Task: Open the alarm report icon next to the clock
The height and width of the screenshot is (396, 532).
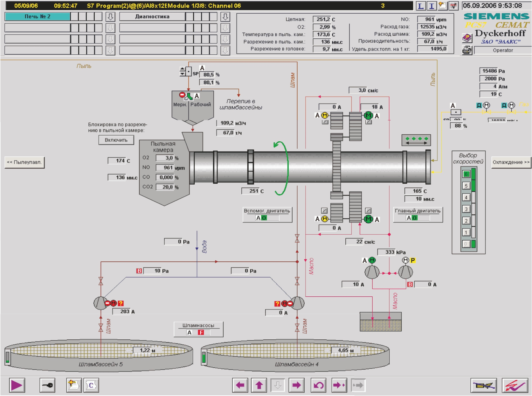Action: coord(453,5)
